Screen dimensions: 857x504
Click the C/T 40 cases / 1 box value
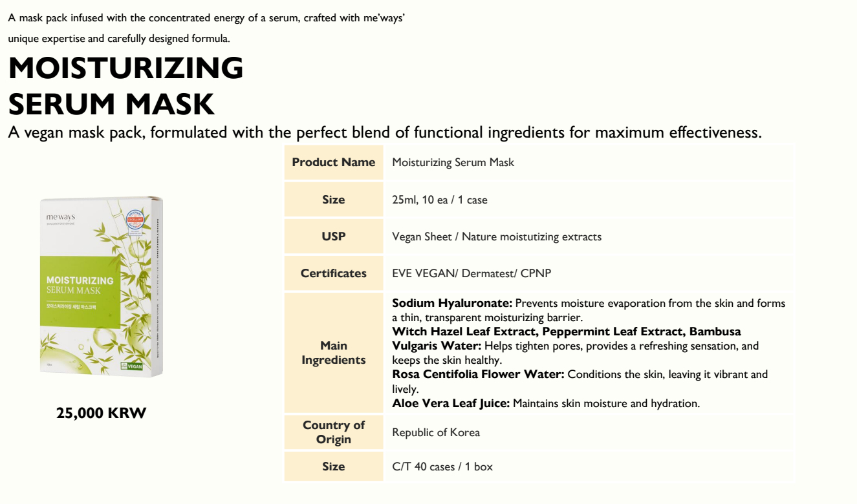coord(442,467)
